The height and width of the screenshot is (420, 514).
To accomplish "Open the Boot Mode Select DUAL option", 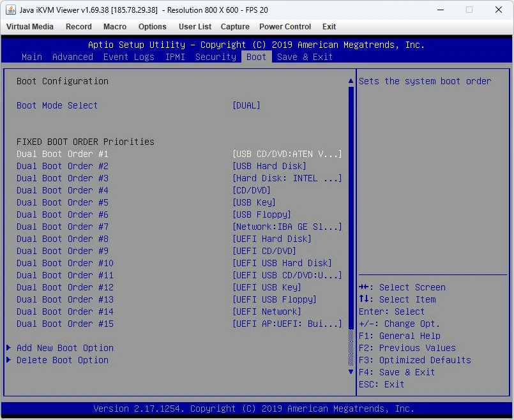I will [246, 105].
